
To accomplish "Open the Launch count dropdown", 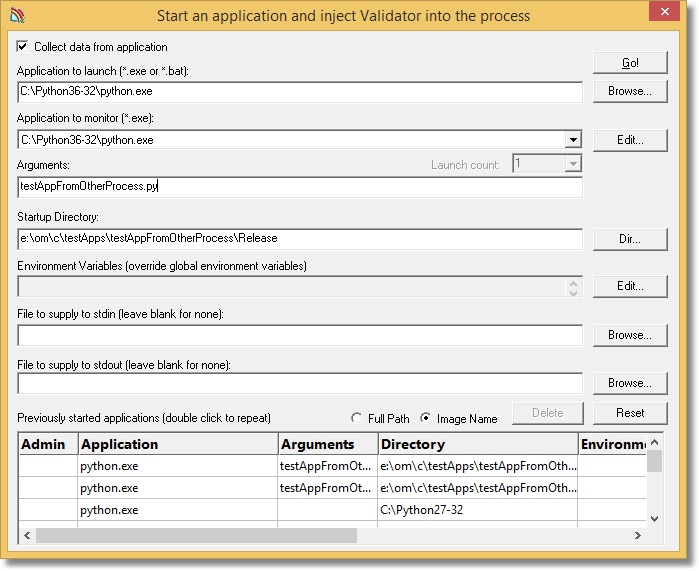I will tap(573, 164).
